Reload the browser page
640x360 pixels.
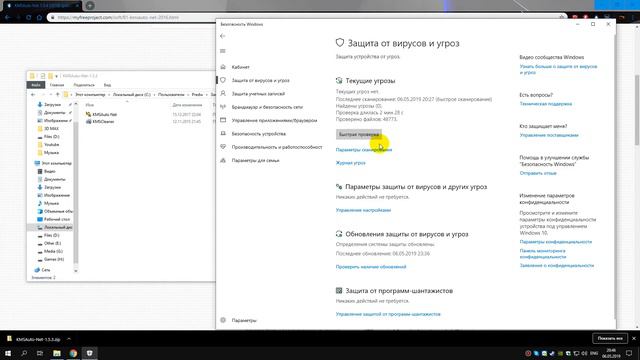pyautogui.click(x=28, y=18)
